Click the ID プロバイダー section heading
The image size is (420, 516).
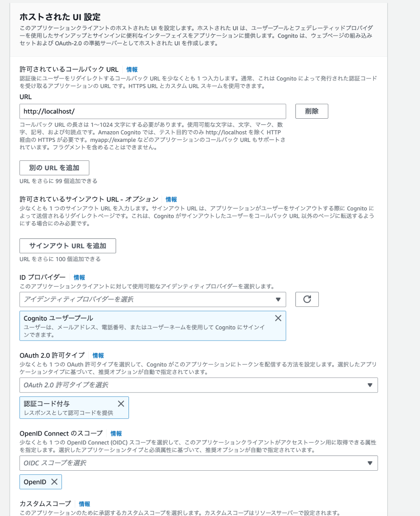[43, 277]
